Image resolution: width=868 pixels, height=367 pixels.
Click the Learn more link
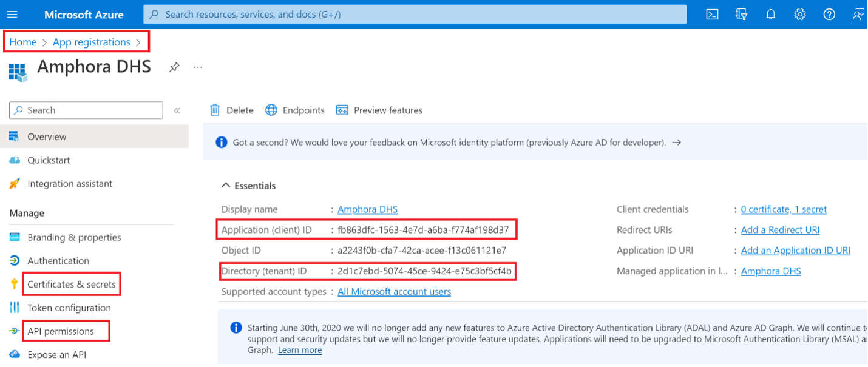pos(300,350)
